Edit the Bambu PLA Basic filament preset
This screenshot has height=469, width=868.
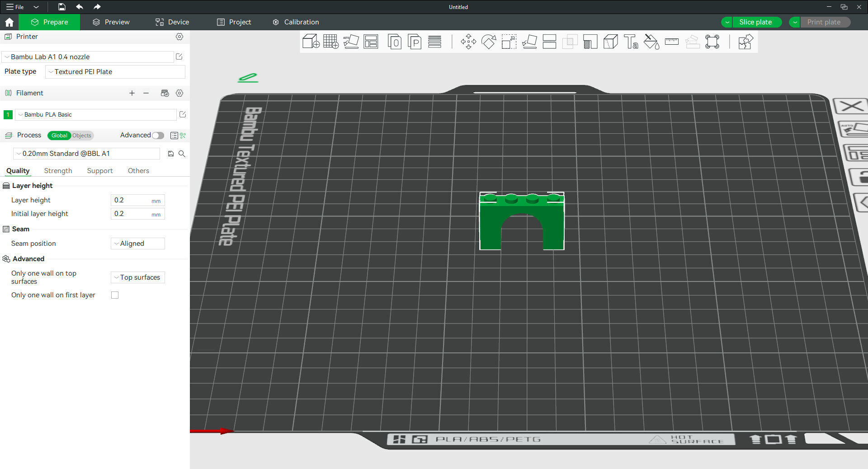[x=183, y=114]
